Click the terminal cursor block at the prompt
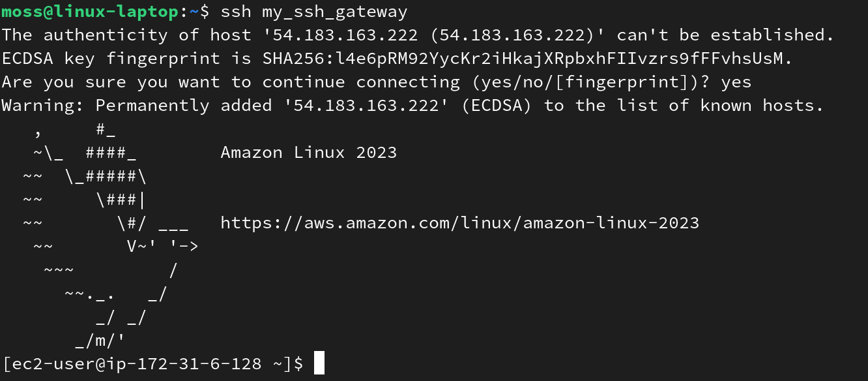 319,363
